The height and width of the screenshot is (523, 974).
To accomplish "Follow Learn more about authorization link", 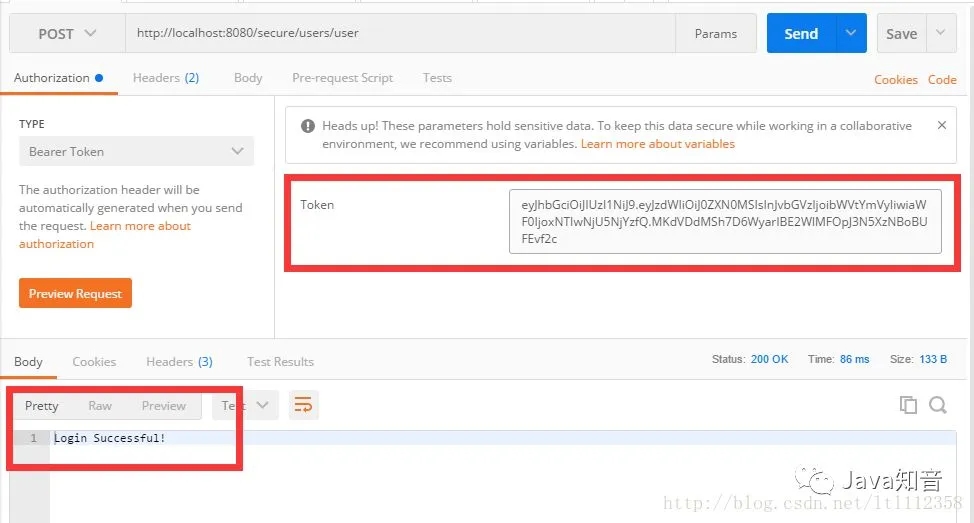I will (106, 235).
